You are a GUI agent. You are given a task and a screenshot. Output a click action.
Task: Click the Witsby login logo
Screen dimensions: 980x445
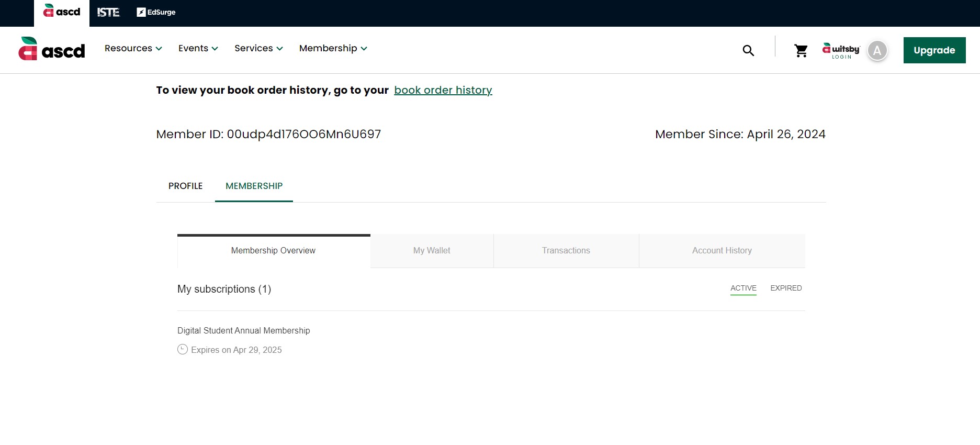coord(840,50)
